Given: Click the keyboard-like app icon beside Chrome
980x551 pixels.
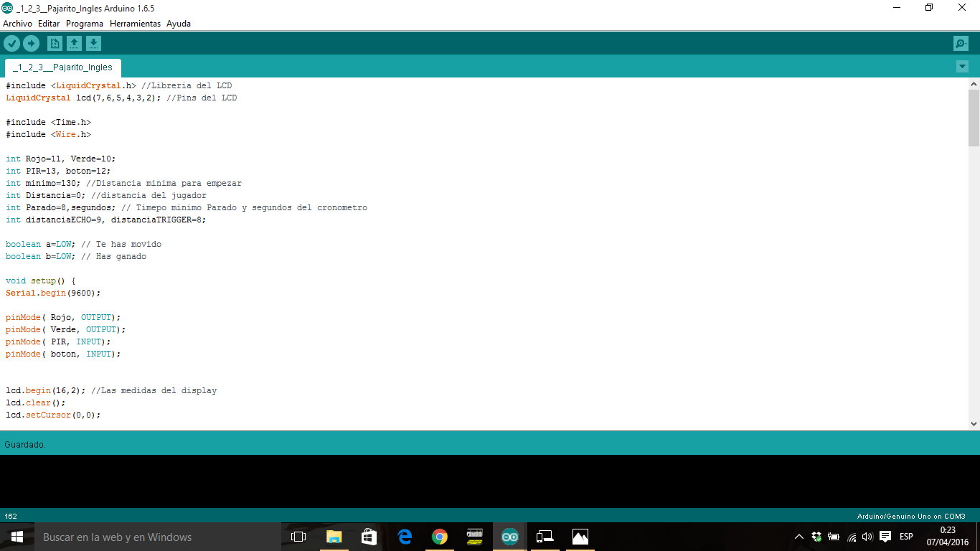Looking at the screenshot, I should (475, 537).
